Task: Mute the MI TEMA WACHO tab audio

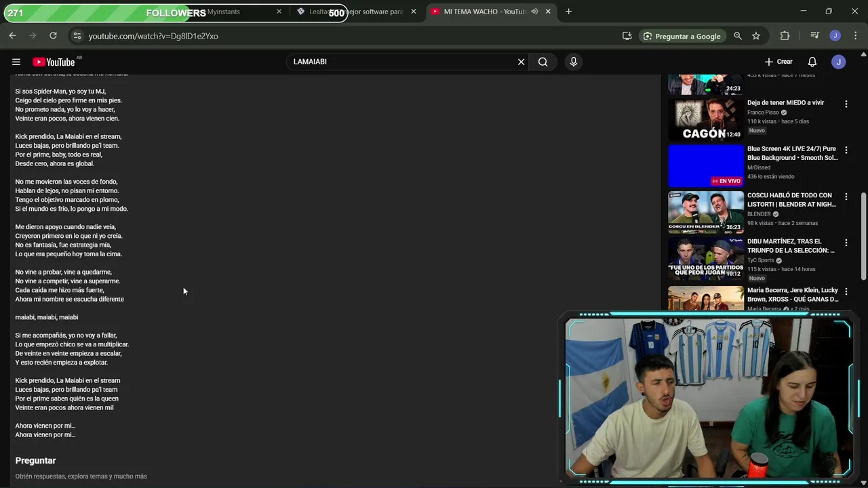Action: coord(534,12)
